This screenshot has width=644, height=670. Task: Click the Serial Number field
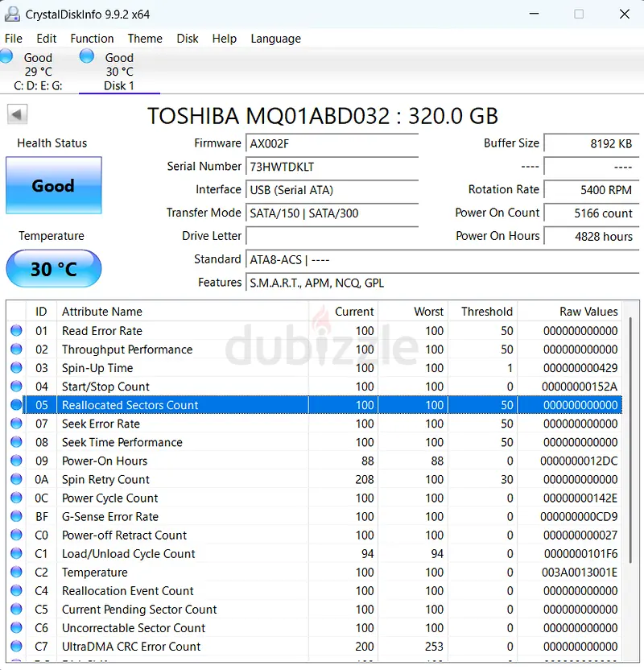coord(332,166)
